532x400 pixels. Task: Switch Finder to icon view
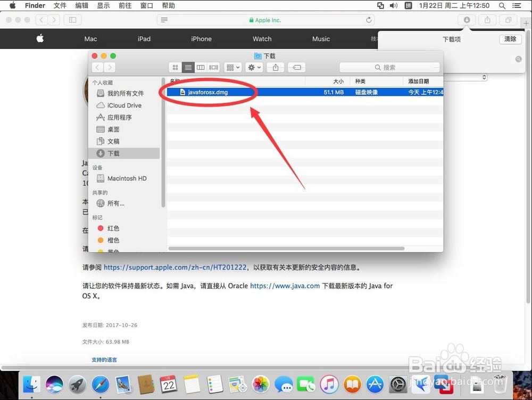click(175, 67)
